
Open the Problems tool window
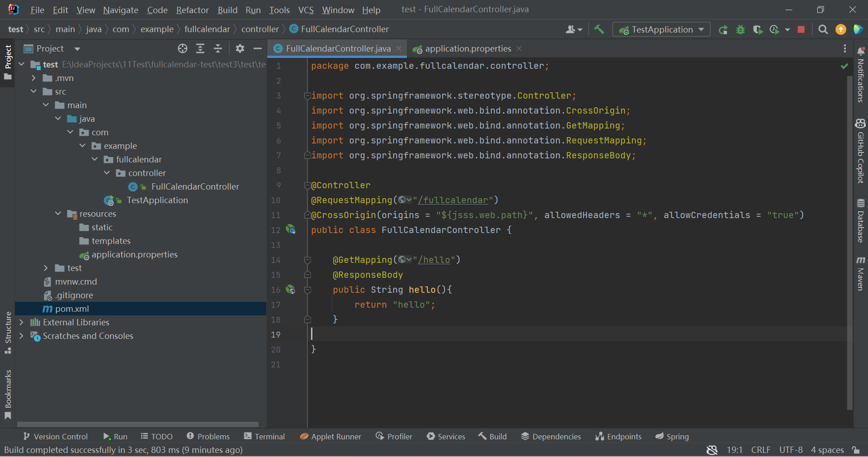208,437
